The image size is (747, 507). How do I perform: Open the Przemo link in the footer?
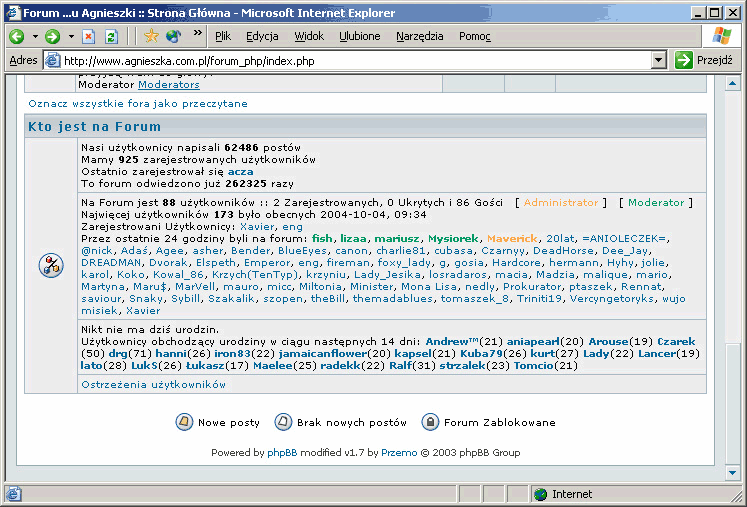pyautogui.click(x=399, y=453)
